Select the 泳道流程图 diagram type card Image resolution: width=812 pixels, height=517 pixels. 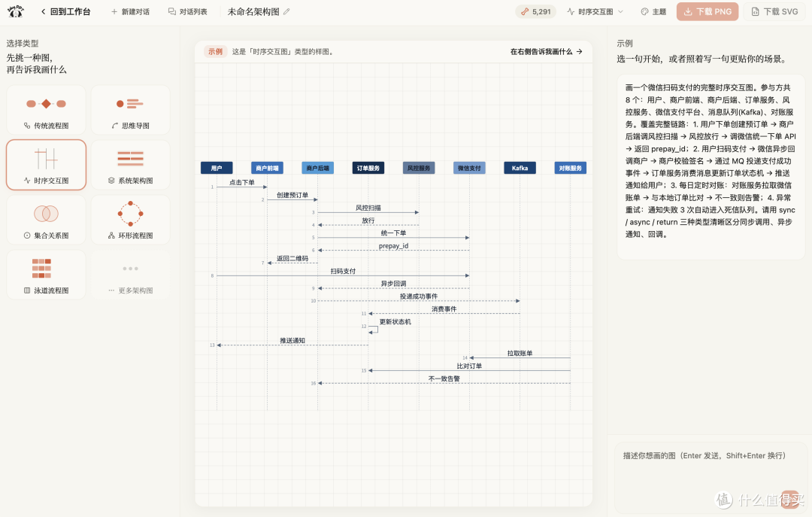pyautogui.click(x=46, y=275)
